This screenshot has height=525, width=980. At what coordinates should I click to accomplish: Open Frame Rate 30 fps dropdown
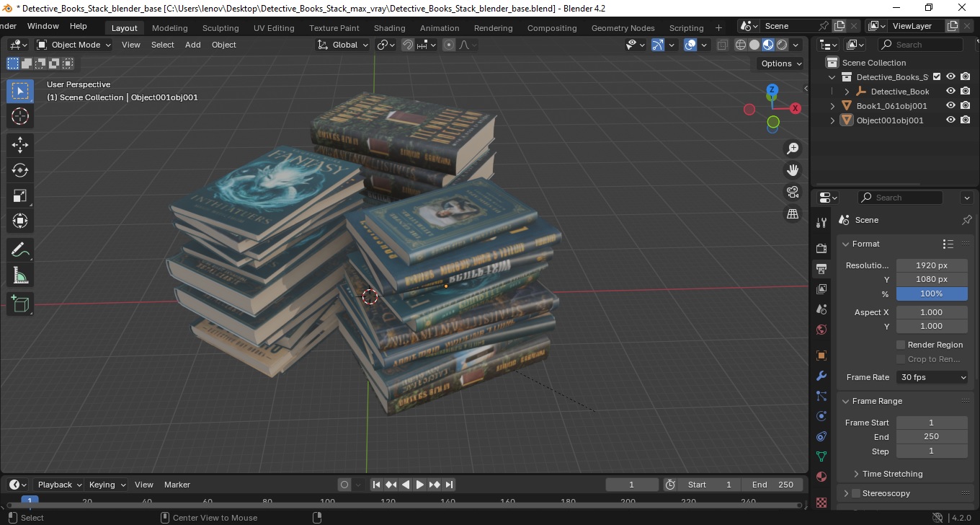point(932,377)
